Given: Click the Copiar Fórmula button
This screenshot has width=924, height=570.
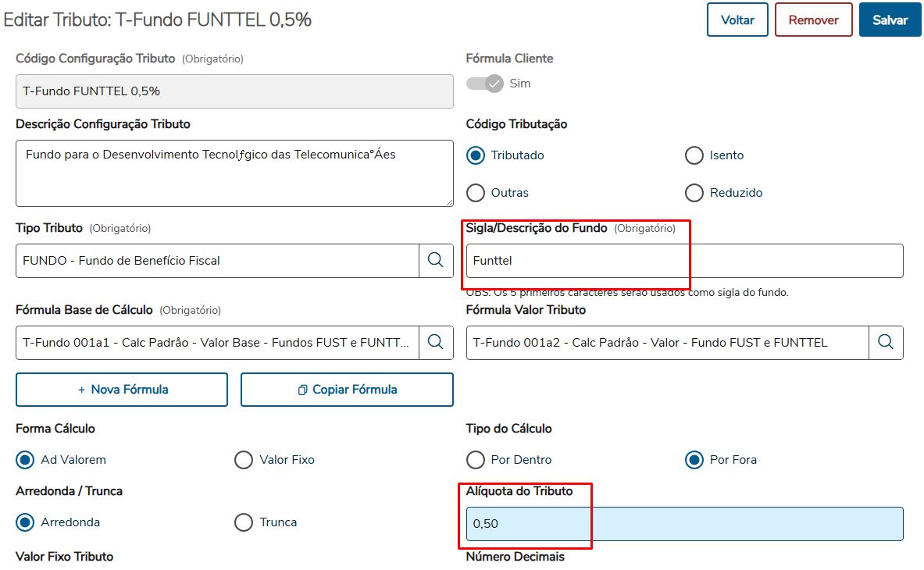Looking at the screenshot, I should pos(347,390).
